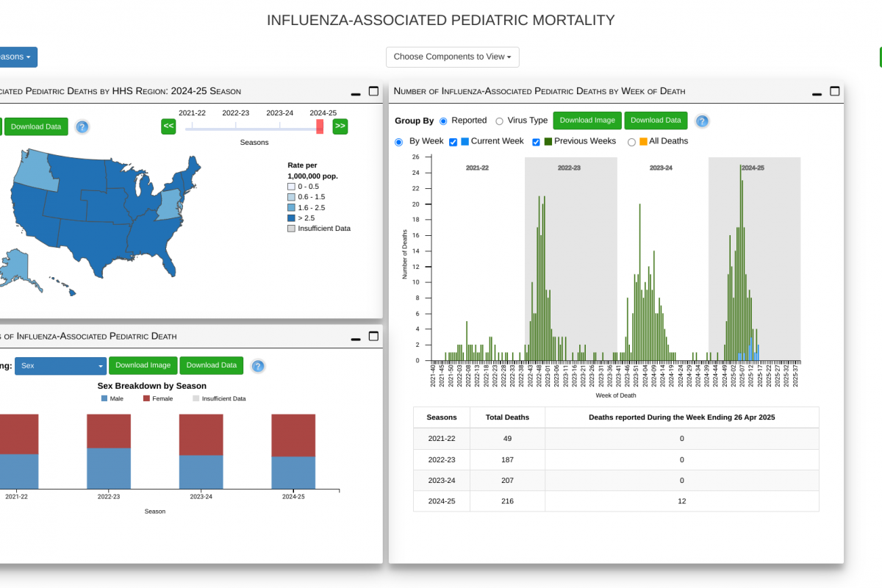Screen dimensions: 882x588
Task: Select the All Deaths radio option
Action: pyautogui.click(x=631, y=142)
